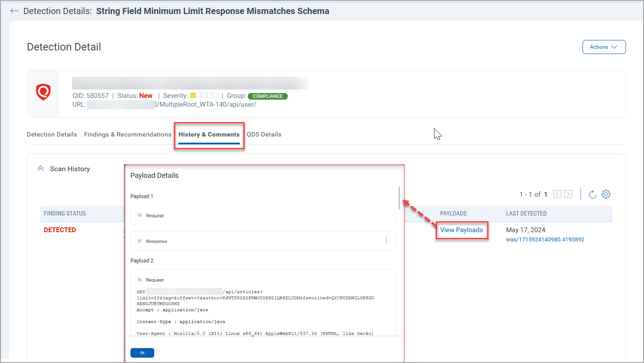Collapse Payload 2 Request section
Screen dimensions: 644x363
pos(140,280)
